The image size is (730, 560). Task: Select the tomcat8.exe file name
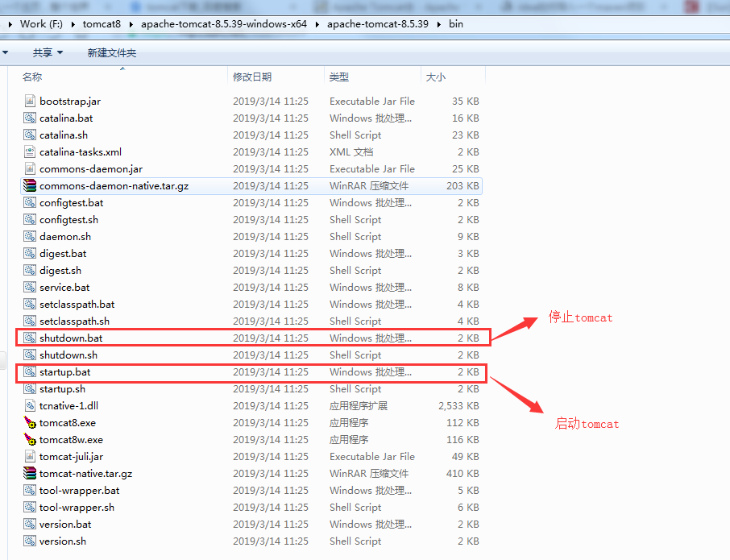coord(68,423)
